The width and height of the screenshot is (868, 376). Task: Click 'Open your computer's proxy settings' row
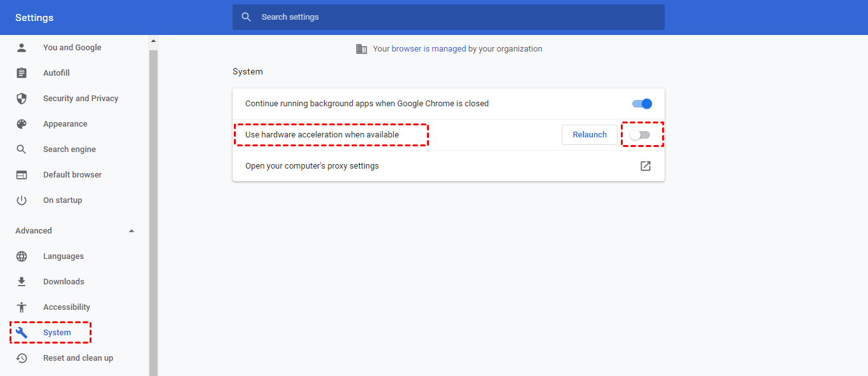pos(449,166)
